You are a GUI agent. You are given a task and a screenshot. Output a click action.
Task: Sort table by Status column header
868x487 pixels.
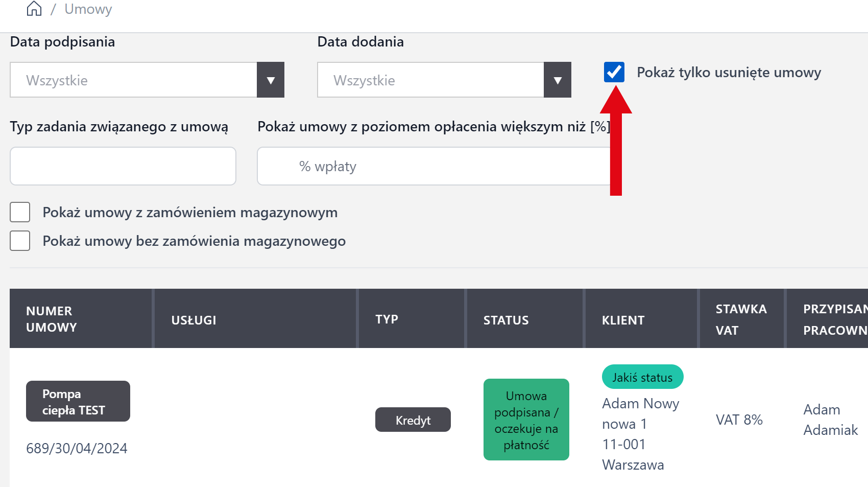[505, 320]
